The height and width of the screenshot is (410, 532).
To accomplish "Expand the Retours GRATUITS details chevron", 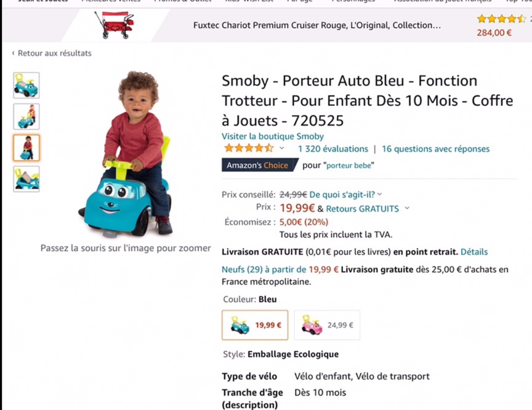I will [x=407, y=208].
